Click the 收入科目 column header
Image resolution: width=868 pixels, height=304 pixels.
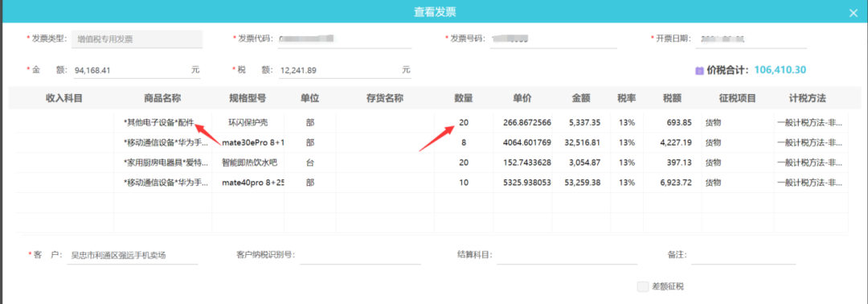pyautogui.click(x=64, y=99)
